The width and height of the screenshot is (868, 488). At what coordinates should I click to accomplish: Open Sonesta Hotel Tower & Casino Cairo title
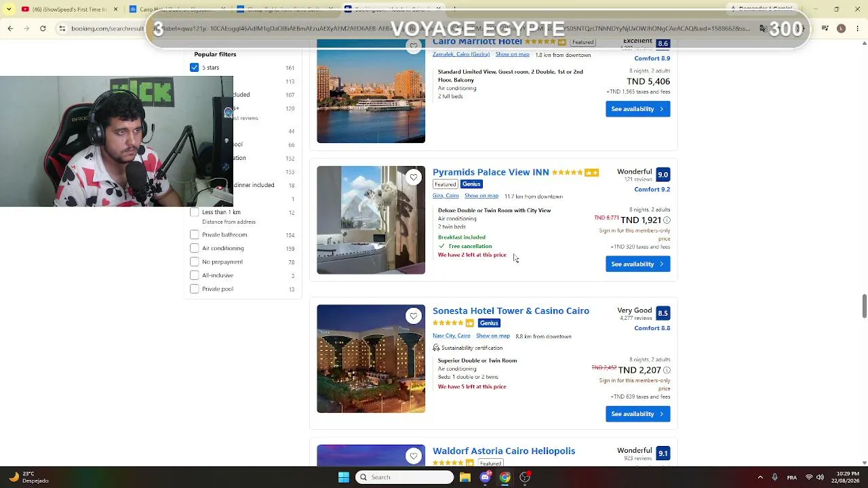511,311
